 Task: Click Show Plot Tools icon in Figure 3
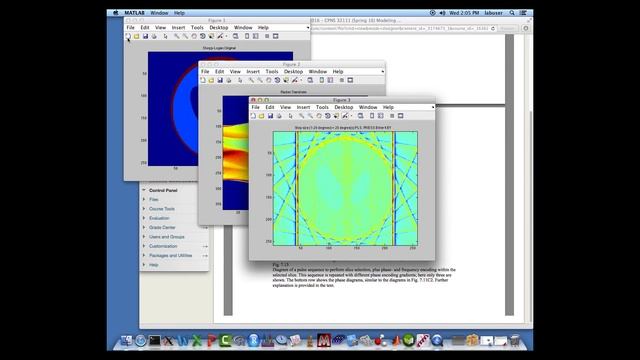tap(401, 116)
